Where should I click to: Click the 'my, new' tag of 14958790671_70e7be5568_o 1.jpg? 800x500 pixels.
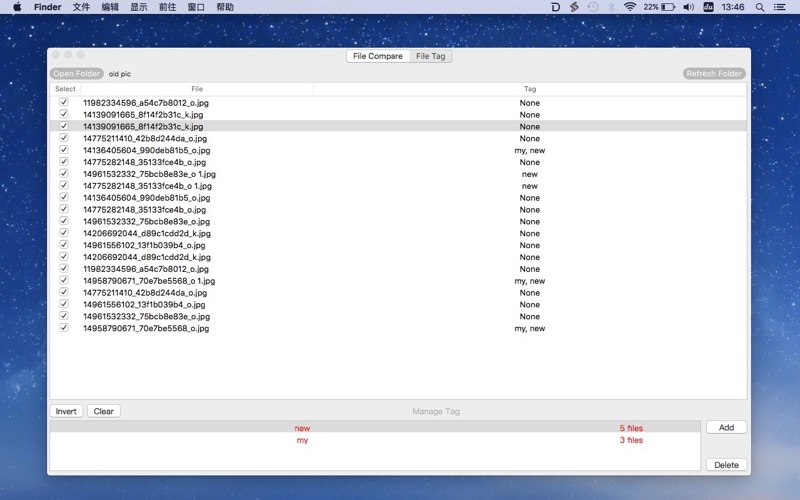pos(530,281)
